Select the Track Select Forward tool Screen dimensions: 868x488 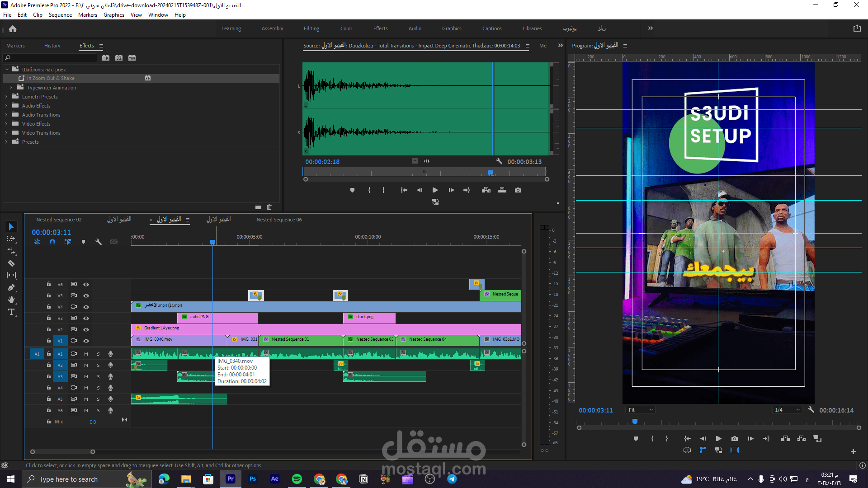click(x=11, y=239)
